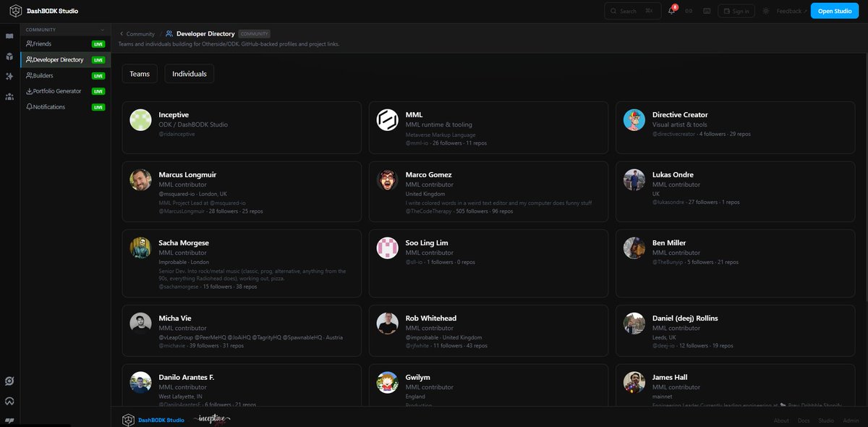This screenshot has height=427, width=868.
Task: Click Docs in the footer
Action: [804, 420]
